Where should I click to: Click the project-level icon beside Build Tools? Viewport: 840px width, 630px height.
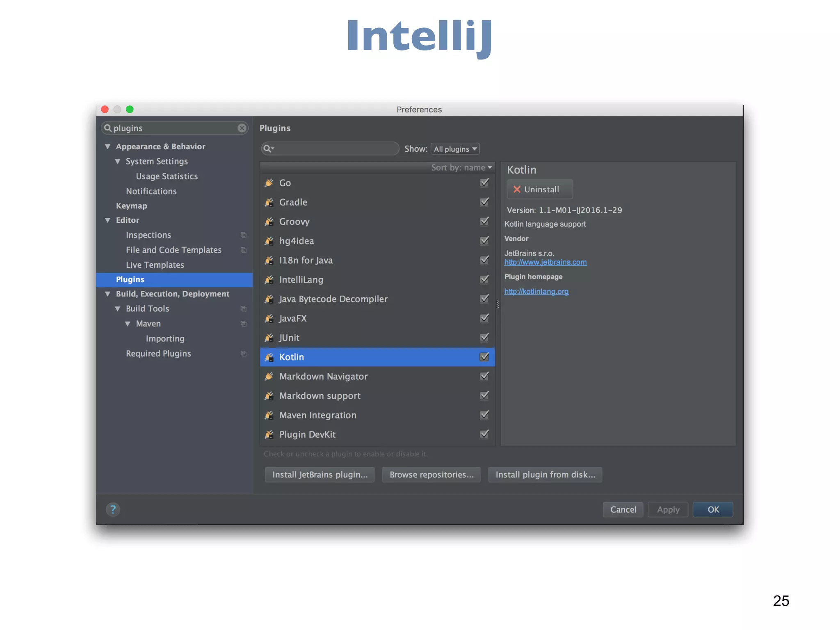click(x=244, y=308)
